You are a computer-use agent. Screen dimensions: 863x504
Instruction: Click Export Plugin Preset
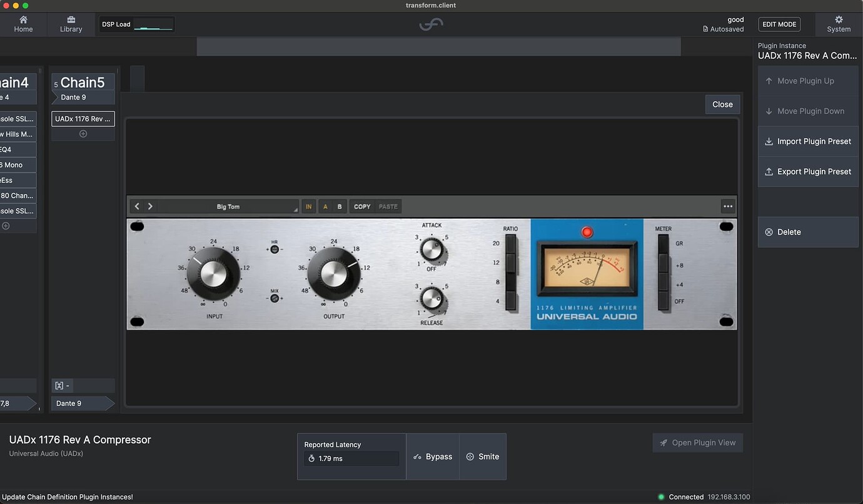(x=808, y=171)
